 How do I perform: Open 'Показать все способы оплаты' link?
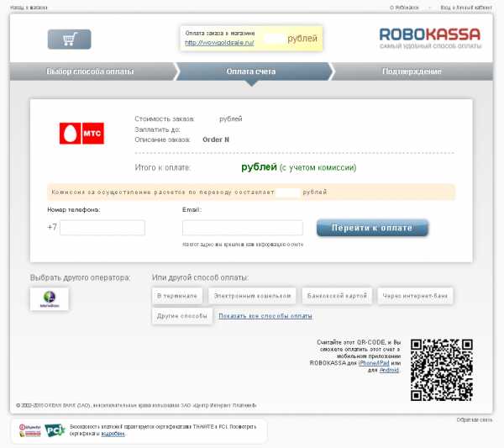tap(265, 316)
